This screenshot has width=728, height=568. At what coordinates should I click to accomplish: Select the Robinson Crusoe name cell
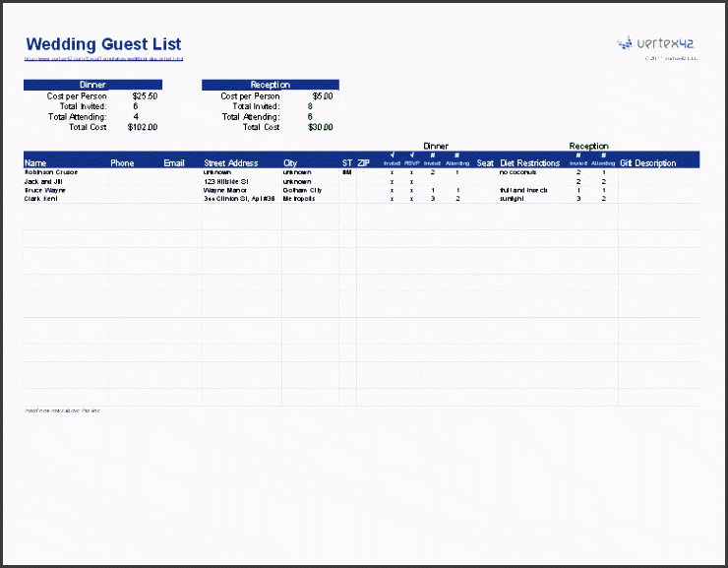tap(51, 172)
